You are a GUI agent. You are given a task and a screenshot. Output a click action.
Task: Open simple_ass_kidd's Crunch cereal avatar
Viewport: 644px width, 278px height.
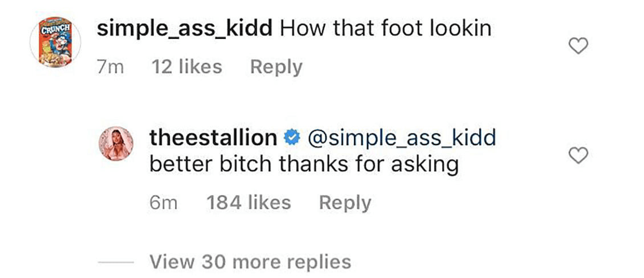tap(55, 42)
